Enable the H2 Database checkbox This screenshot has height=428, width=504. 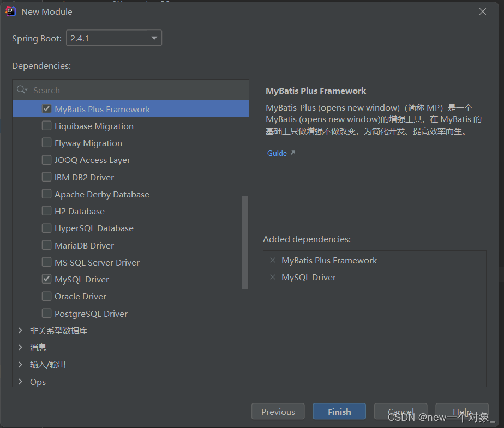(46, 211)
